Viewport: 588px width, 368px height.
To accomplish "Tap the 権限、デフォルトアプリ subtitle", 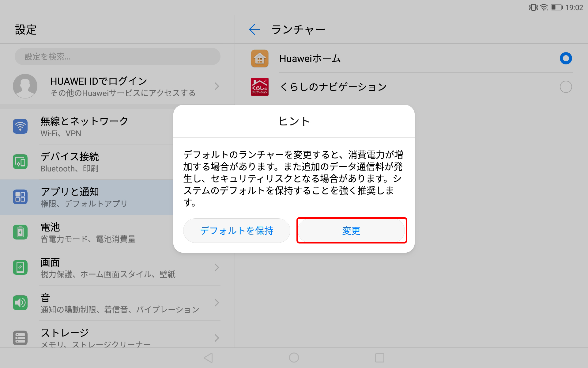I will click(84, 204).
